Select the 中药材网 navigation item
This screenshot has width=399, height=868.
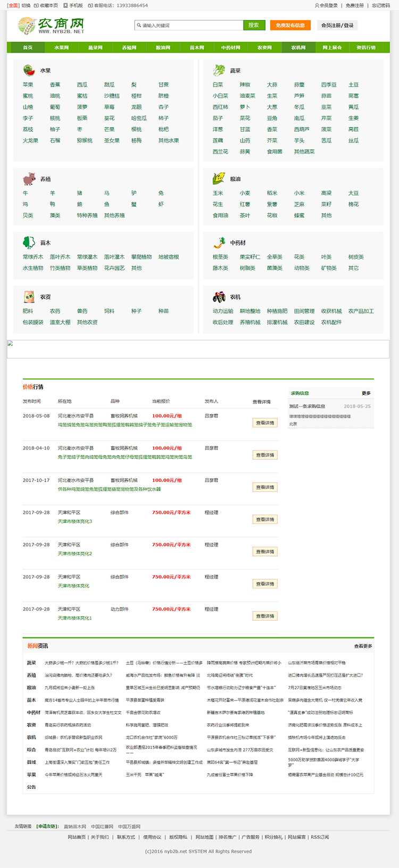(230, 47)
